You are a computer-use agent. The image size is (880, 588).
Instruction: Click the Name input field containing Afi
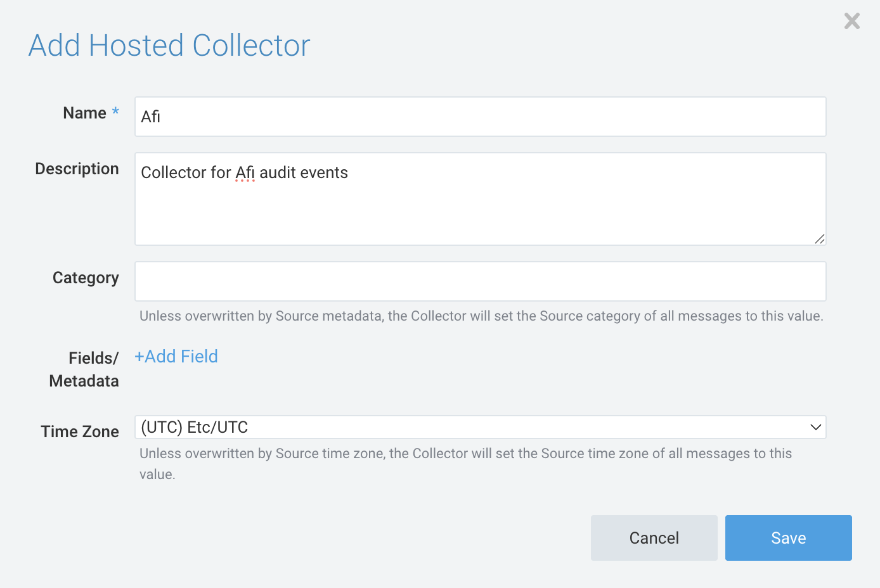[x=480, y=117]
